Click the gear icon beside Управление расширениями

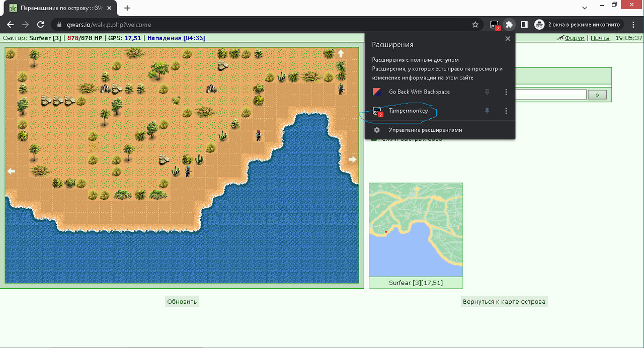pos(377,130)
